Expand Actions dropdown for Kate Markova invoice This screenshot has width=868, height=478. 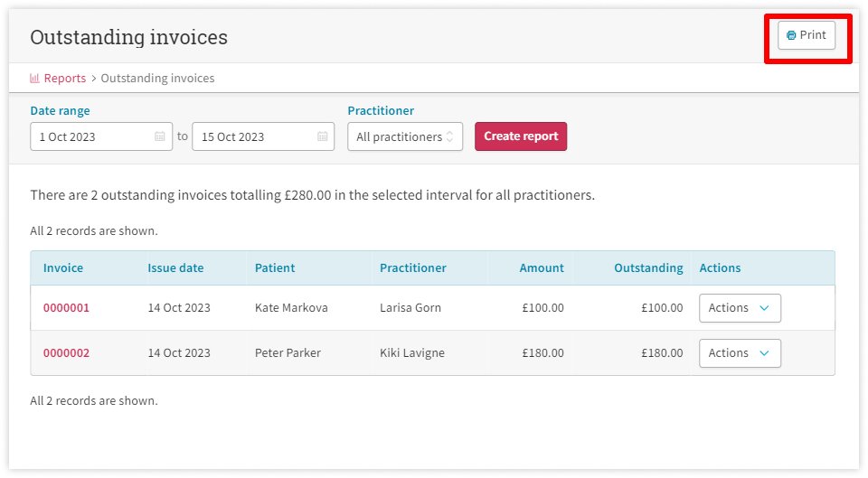coord(740,308)
